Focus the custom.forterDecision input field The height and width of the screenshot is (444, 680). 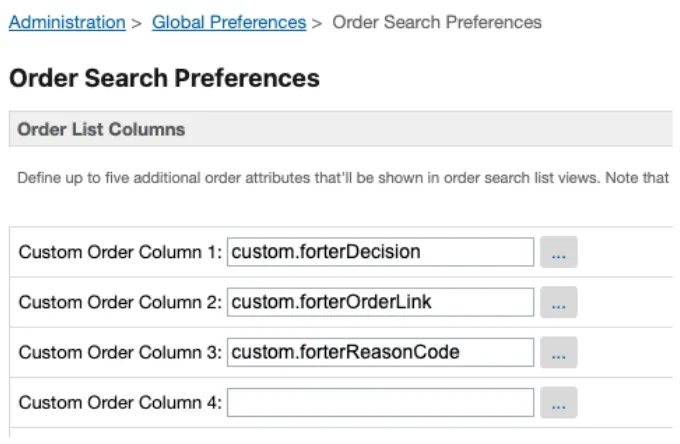pyautogui.click(x=380, y=252)
